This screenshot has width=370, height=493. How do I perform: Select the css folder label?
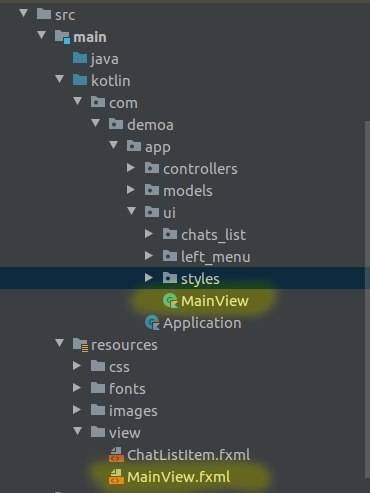(119, 367)
